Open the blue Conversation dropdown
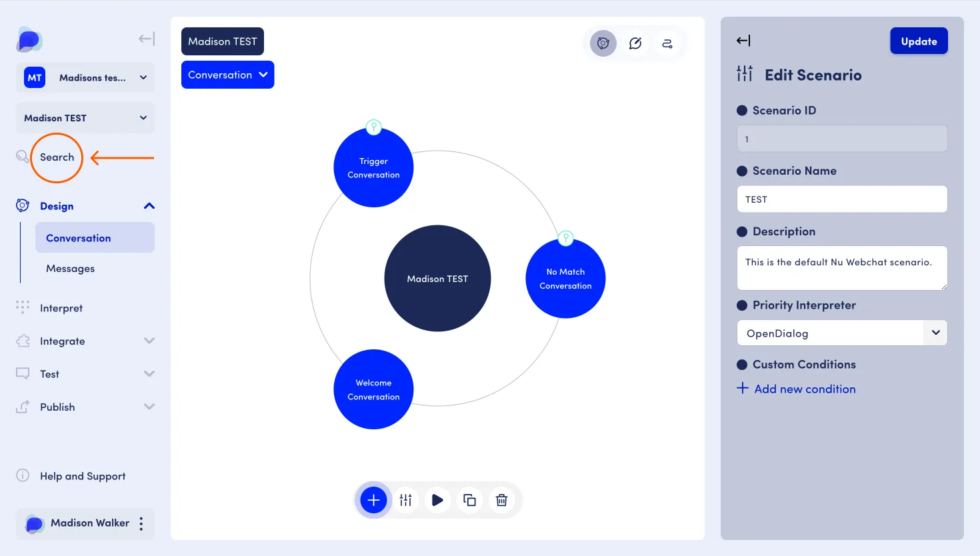The height and width of the screenshot is (556, 980). tap(228, 75)
